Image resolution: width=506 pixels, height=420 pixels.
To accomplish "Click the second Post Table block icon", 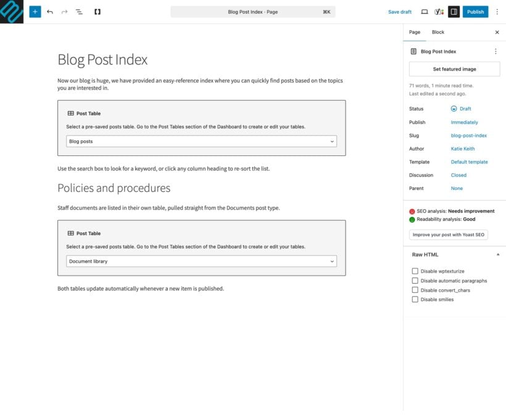I will pos(71,233).
